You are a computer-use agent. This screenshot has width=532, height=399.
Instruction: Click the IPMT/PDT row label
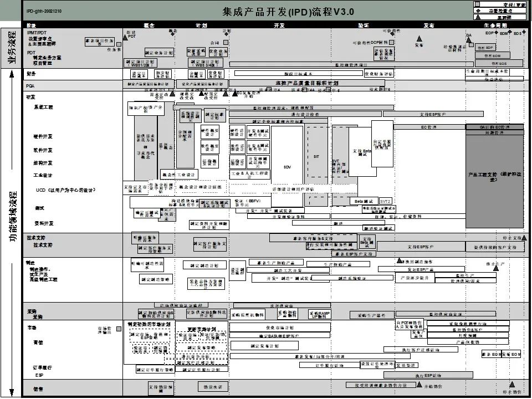[x=37, y=33]
